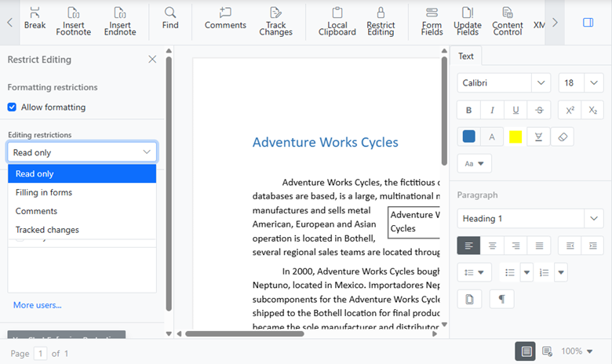Center align the paragraph
The image size is (612, 364).
click(x=492, y=246)
